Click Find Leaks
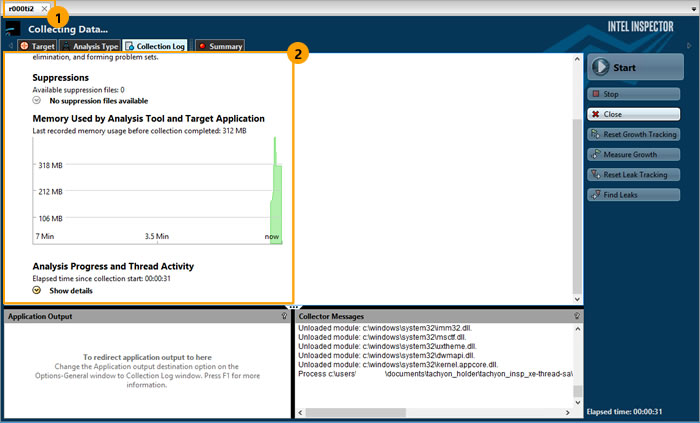The image size is (700, 423). (x=634, y=195)
